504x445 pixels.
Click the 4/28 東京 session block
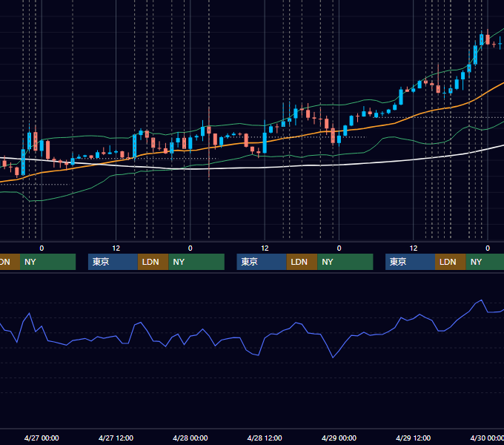tap(262, 262)
